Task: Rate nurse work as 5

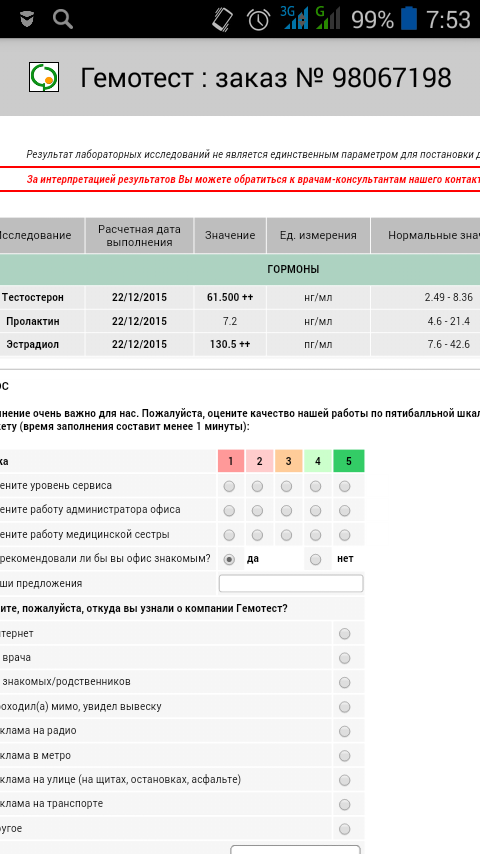Action: [344, 535]
